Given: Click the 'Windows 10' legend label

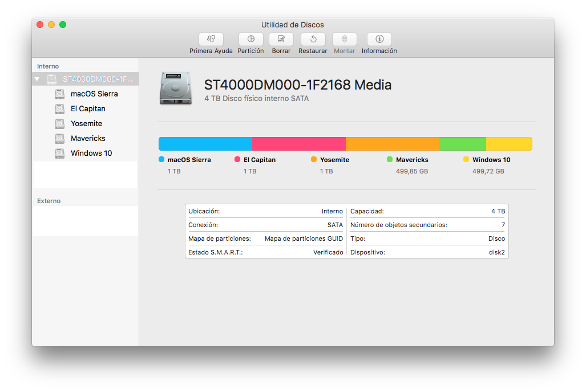Looking at the screenshot, I should point(491,160).
